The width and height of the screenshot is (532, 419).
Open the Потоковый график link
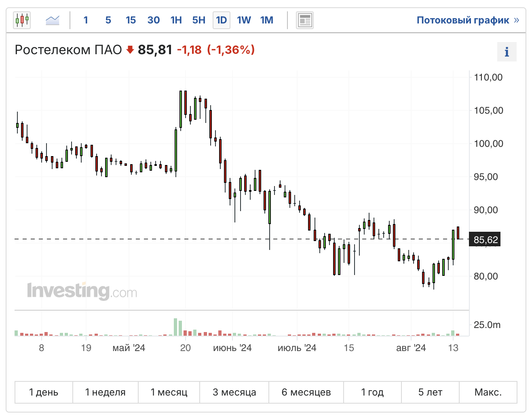[x=468, y=20]
